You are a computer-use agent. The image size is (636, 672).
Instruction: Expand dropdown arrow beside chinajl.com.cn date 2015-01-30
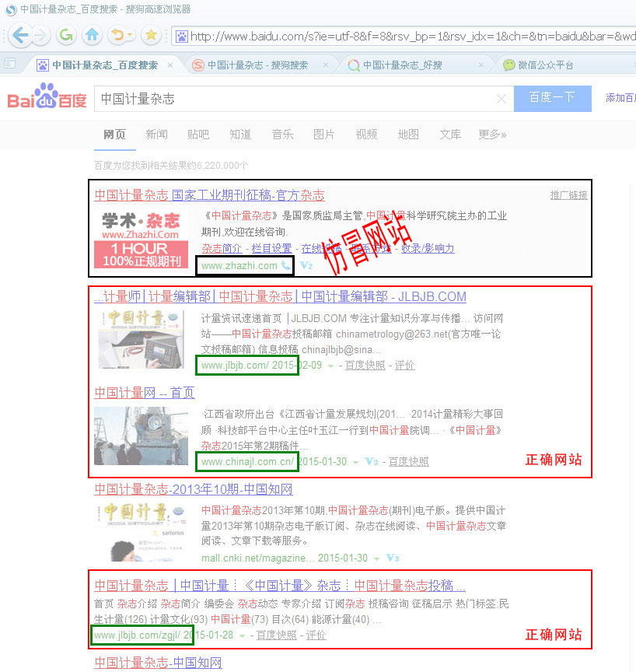tap(355, 462)
